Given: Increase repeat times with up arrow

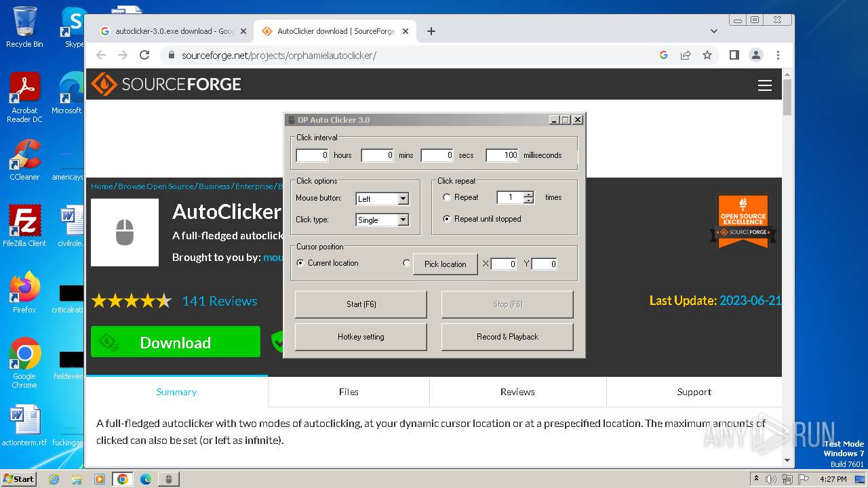Looking at the screenshot, I should coord(529,195).
